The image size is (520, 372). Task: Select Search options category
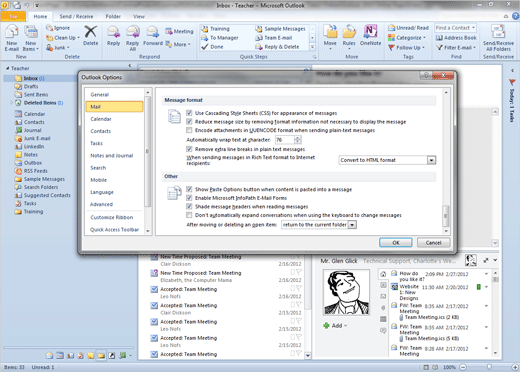pos(114,168)
